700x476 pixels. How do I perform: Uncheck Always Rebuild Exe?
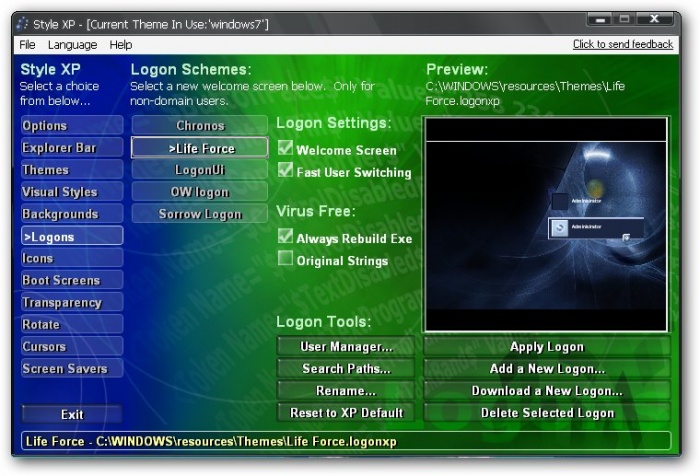285,236
